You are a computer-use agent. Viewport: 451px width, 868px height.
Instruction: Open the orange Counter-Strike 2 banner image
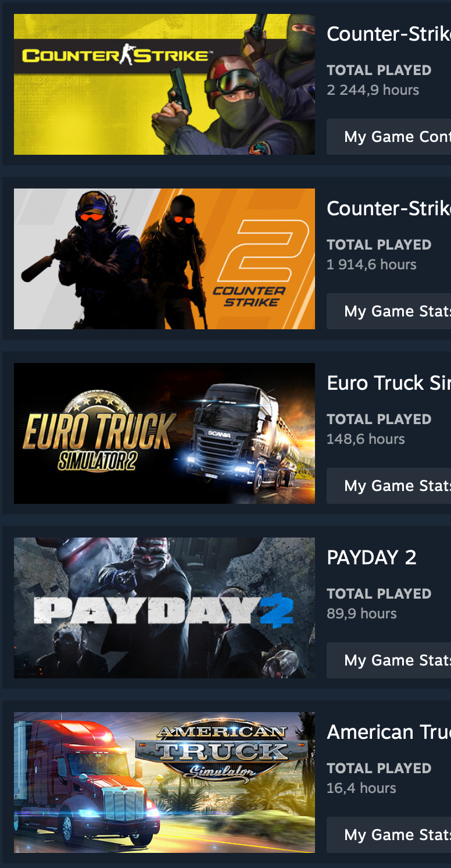click(164, 259)
